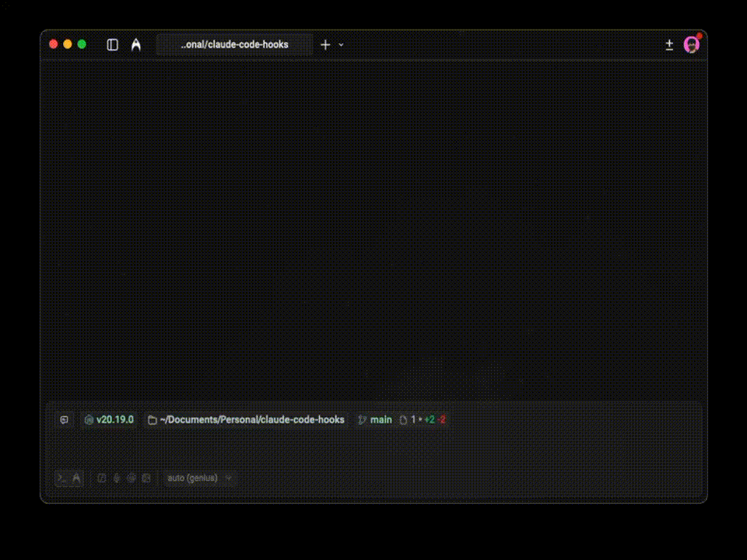Open the changed files +2 -2 chip

(x=422, y=419)
